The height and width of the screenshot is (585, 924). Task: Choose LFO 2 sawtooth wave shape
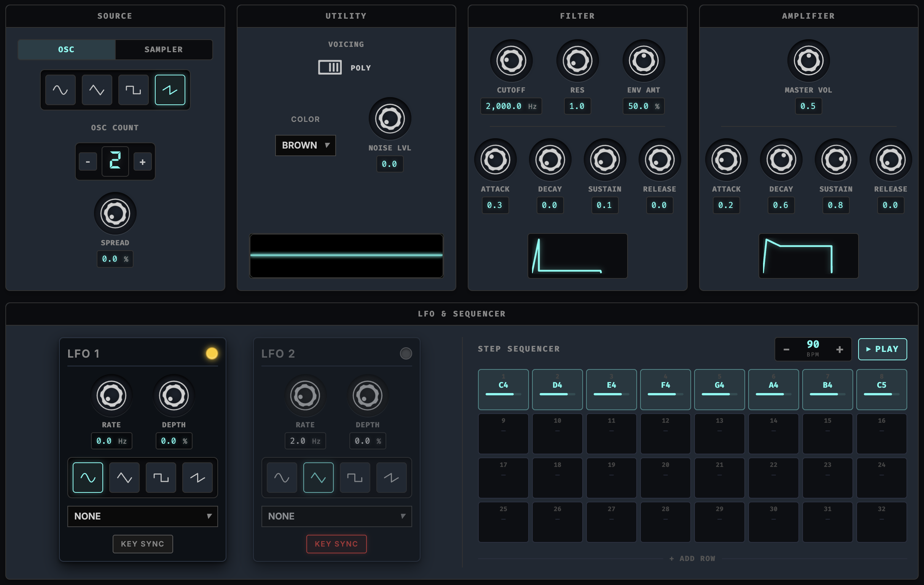pos(391,478)
